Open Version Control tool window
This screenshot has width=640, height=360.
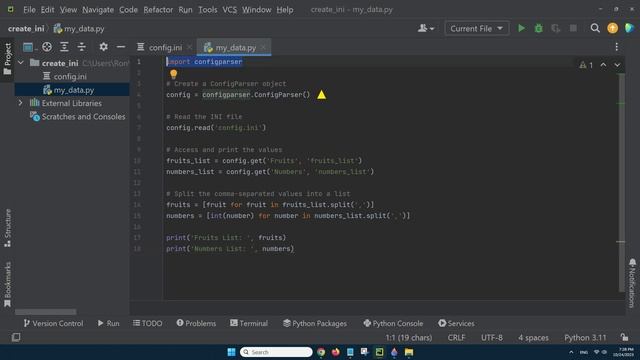pos(53,323)
